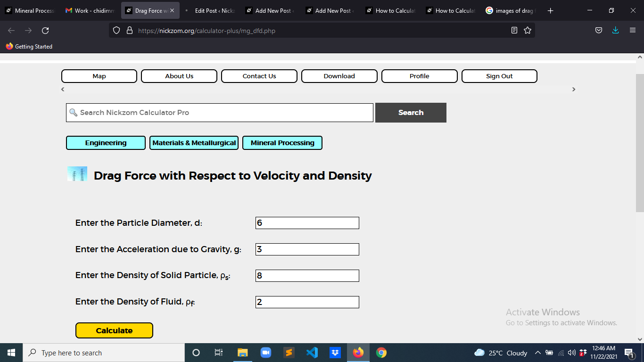Screen dimensions: 644x362
Task: Launch File Explorer from the taskbar
Action: pos(242,353)
